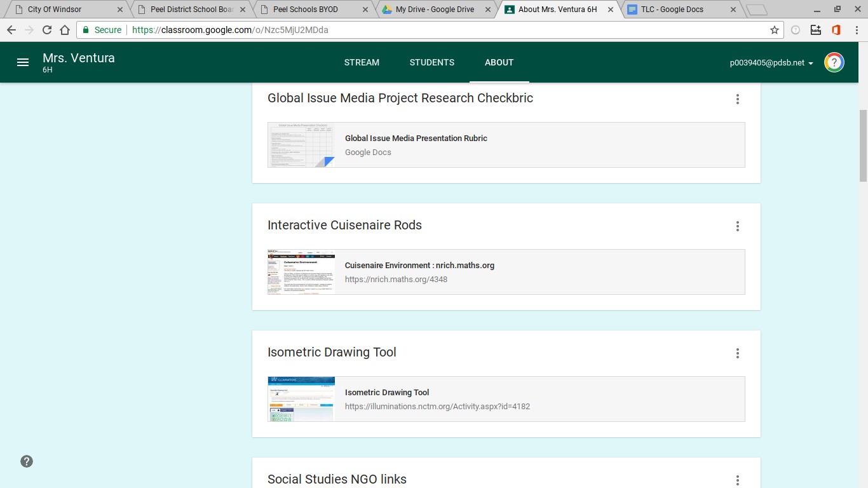Switch to the Students tab
Image resolution: width=868 pixels, height=488 pixels.
click(431, 62)
